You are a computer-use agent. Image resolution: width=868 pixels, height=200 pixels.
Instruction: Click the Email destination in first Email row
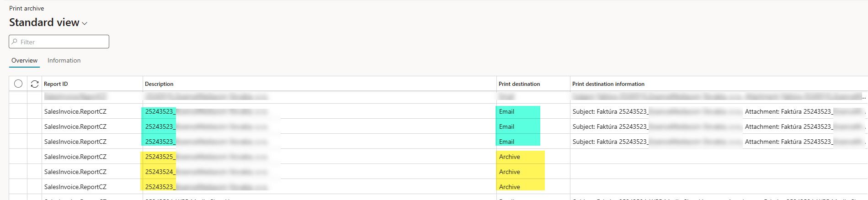point(506,111)
